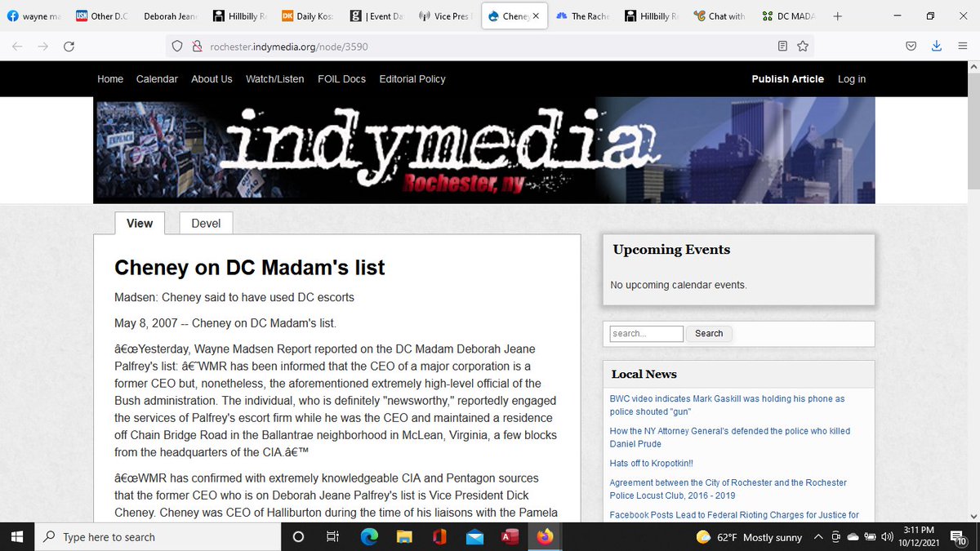Click the Publish Article link

pyautogui.click(x=788, y=79)
